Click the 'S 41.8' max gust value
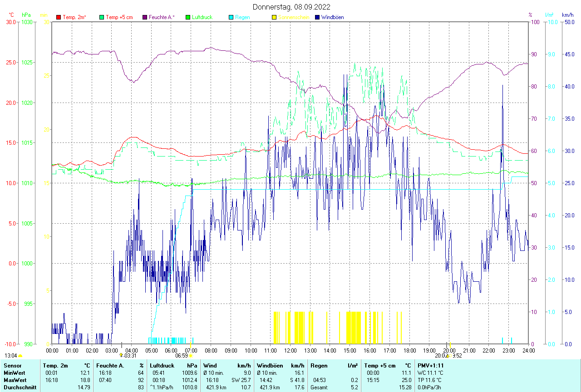Viewport: 581px width, 392px height. point(296,380)
